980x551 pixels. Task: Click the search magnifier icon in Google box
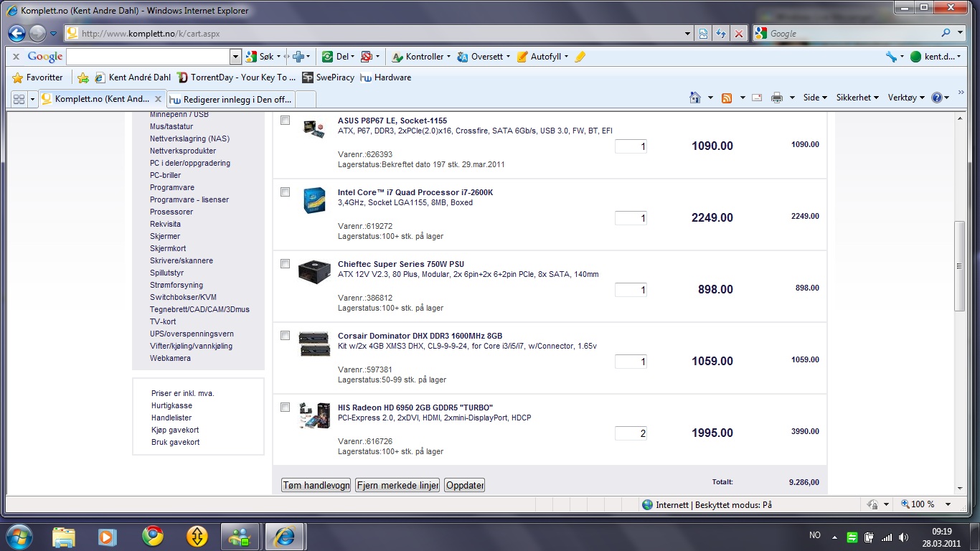[x=946, y=33]
